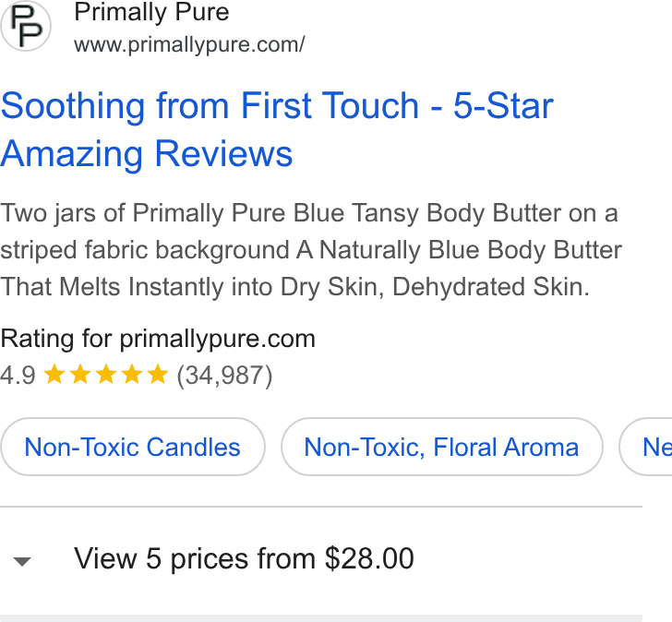Click the partially visible third chip starting with Ne
672x622 pixels.
pyautogui.click(x=645, y=447)
